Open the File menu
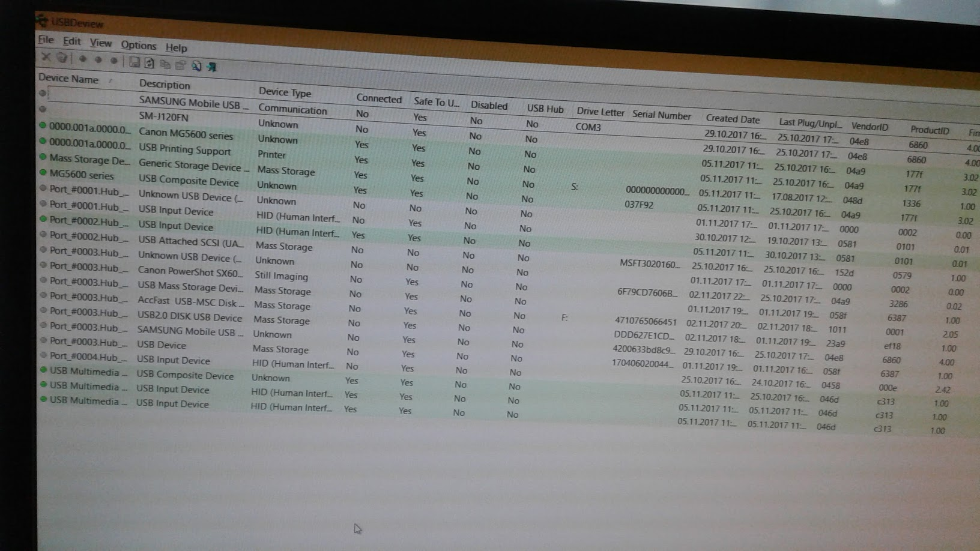Image resolution: width=980 pixels, height=551 pixels. (x=46, y=40)
